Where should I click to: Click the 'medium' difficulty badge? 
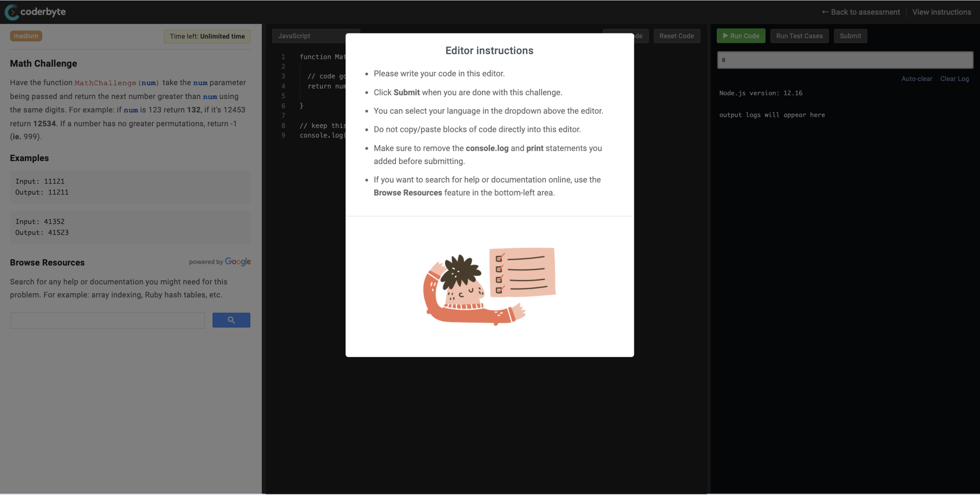[26, 36]
